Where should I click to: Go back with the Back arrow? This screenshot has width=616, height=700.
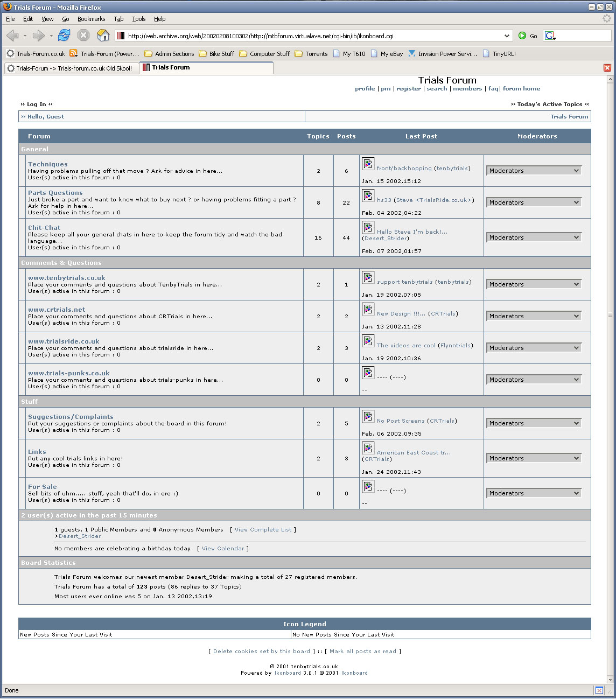coord(12,36)
